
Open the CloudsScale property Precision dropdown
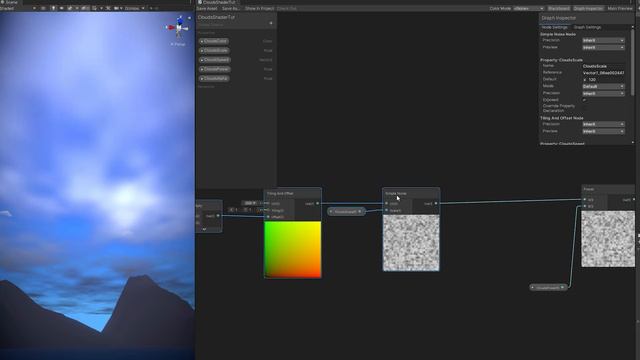click(x=603, y=93)
